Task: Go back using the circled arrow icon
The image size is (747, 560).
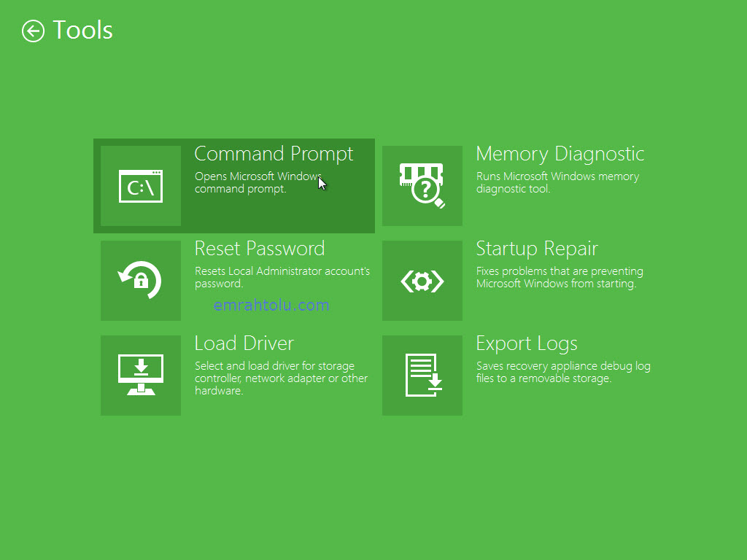Action: [33, 31]
